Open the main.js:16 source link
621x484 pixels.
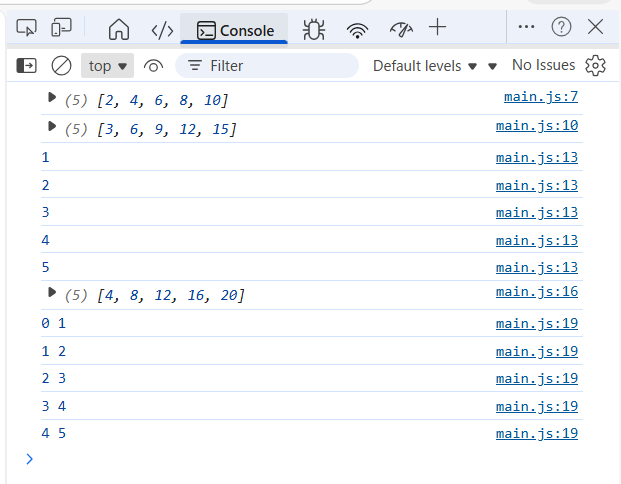pyautogui.click(x=537, y=291)
